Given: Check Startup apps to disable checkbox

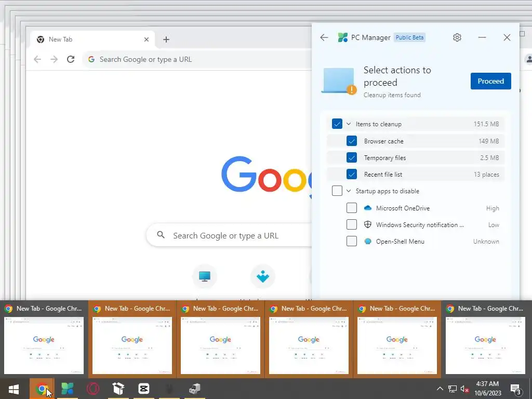Looking at the screenshot, I should (337, 191).
